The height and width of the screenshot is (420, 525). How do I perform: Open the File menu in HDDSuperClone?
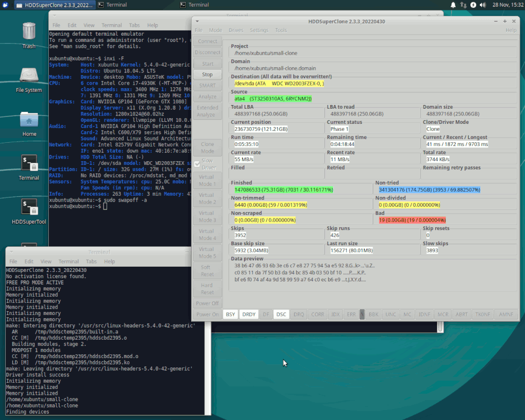[x=198, y=30]
